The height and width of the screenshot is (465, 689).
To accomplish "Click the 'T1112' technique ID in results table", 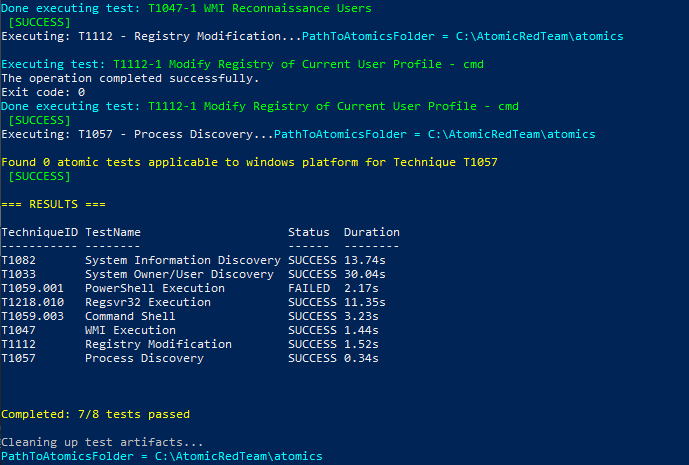I will click(18, 344).
